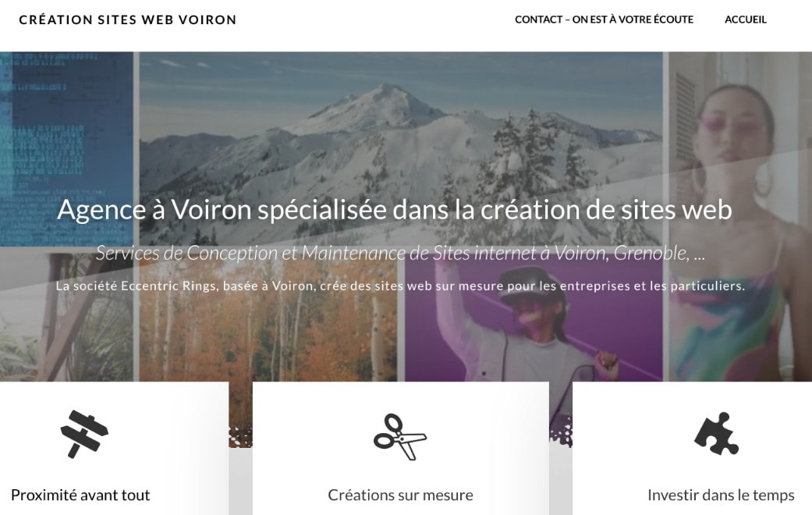The image size is (812, 515).
Task: Click the scissors icon above Créations sur mesure
Action: [400, 437]
